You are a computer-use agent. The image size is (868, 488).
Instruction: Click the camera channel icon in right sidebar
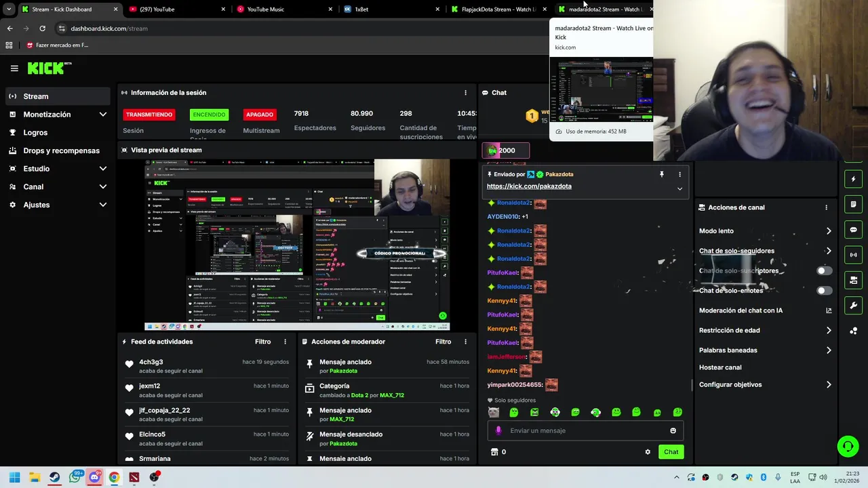pos(853,280)
